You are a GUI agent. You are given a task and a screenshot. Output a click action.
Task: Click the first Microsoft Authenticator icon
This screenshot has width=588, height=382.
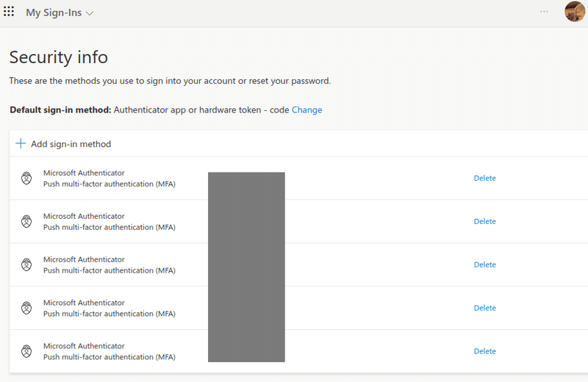pyautogui.click(x=26, y=178)
